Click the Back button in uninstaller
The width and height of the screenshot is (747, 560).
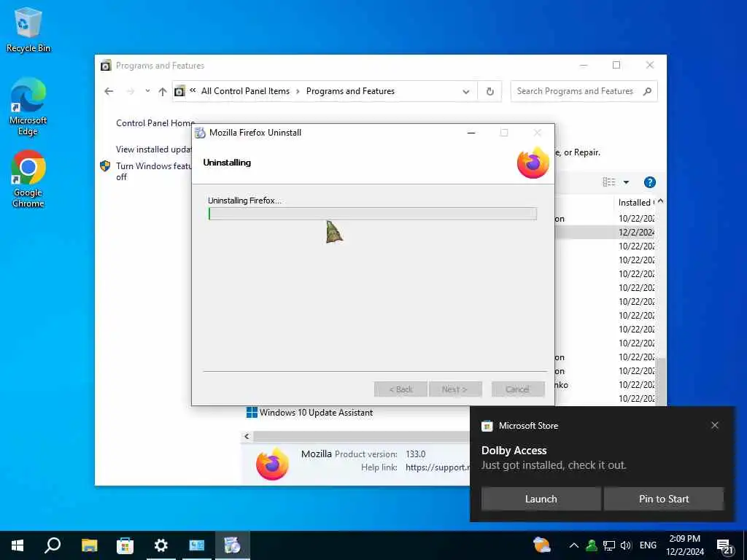401,389
